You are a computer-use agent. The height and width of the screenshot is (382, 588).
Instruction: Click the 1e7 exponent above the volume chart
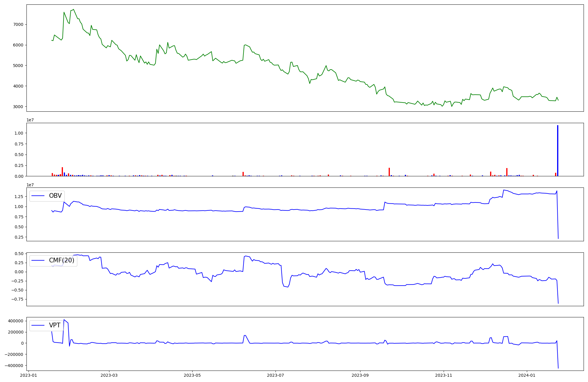coord(30,120)
